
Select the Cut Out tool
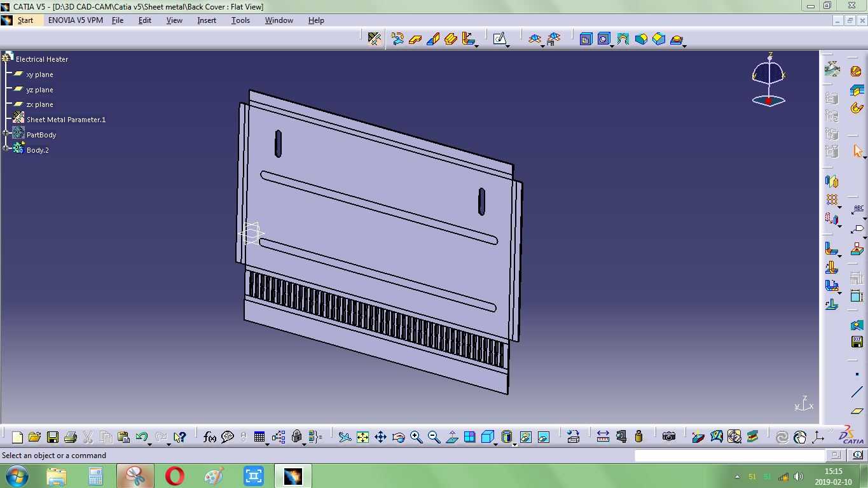point(586,39)
